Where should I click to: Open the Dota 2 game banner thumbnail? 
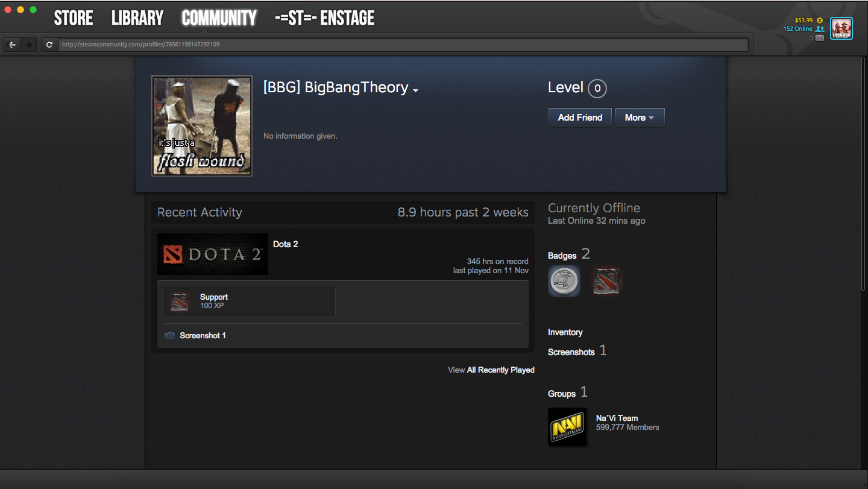(212, 254)
